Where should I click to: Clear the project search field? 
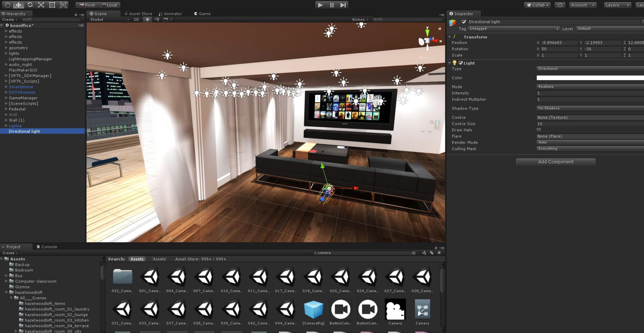414,253
